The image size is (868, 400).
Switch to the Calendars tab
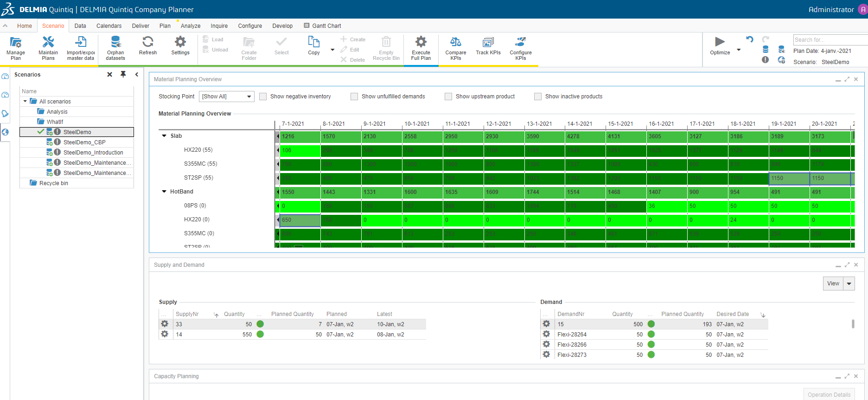tap(109, 26)
